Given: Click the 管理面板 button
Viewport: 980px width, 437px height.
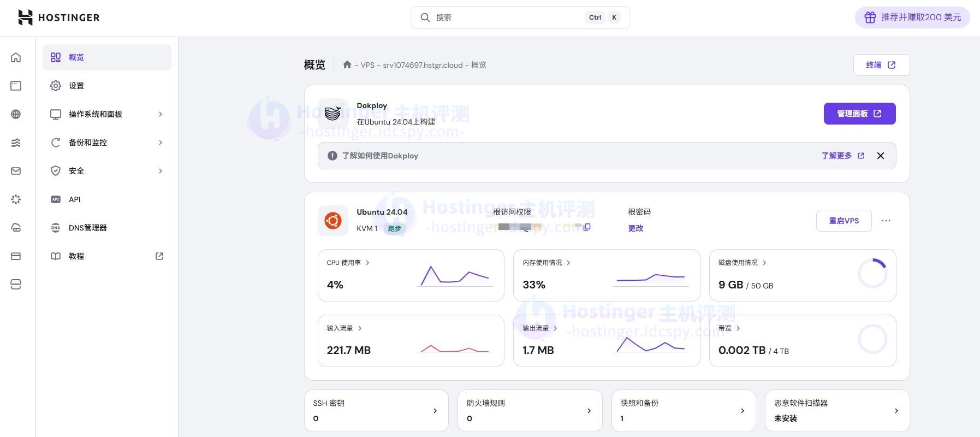Looking at the screenshot, I should (859, 114).
